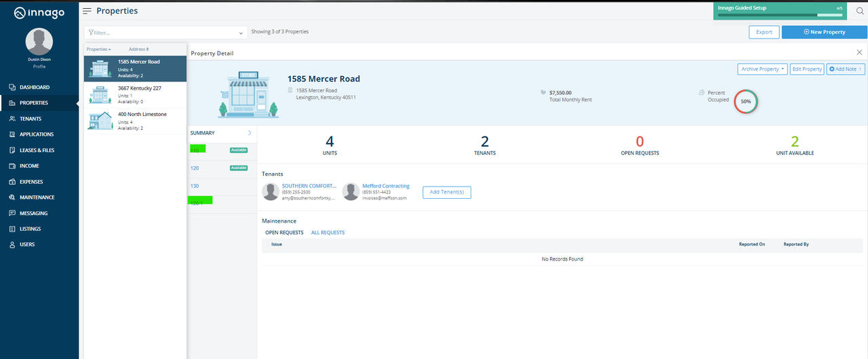Click the Add Tenant(s) button

click(x=446, y=193)
